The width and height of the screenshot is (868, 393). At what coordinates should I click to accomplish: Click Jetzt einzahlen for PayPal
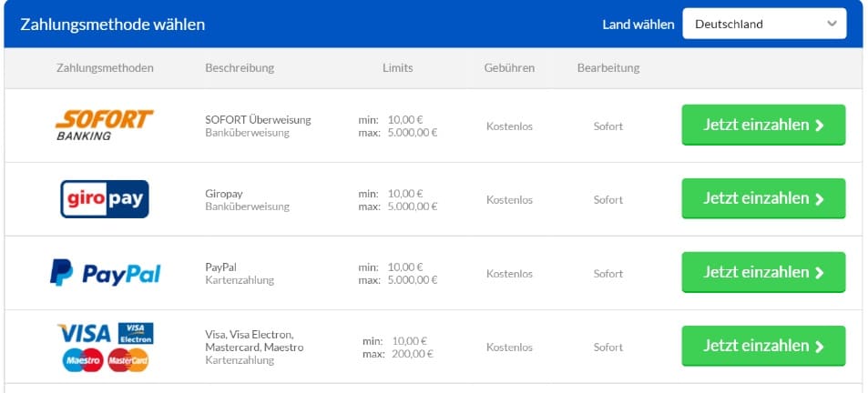click(x=763, y=273)
